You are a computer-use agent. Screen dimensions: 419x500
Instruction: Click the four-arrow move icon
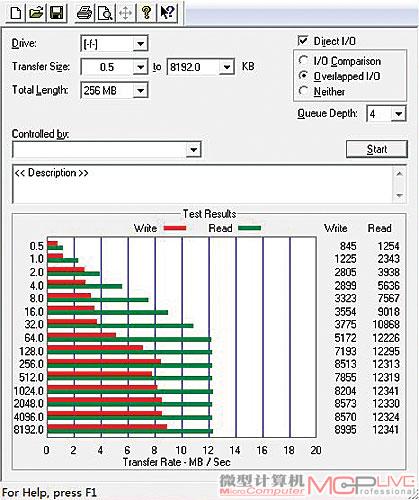125,13
